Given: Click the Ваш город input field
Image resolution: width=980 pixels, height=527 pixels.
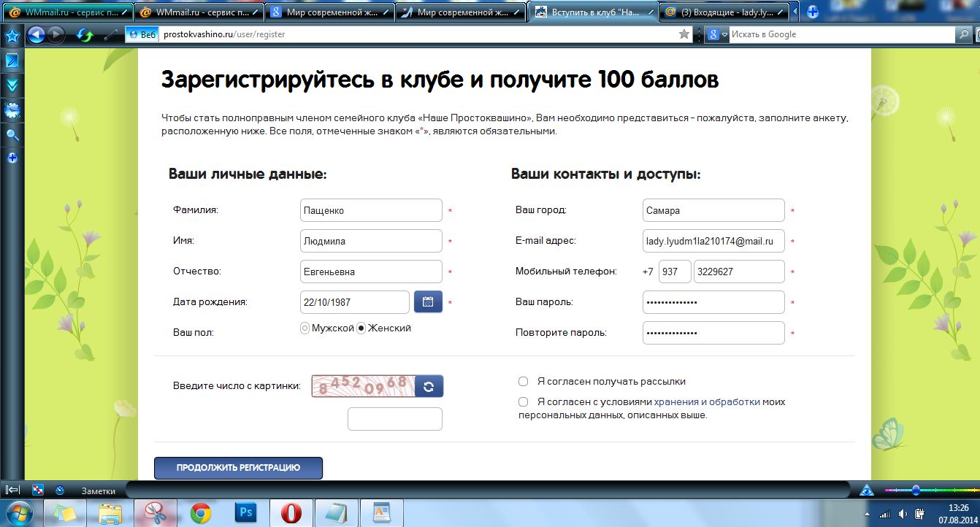Looking at the screenshot, I should [713, 210].
